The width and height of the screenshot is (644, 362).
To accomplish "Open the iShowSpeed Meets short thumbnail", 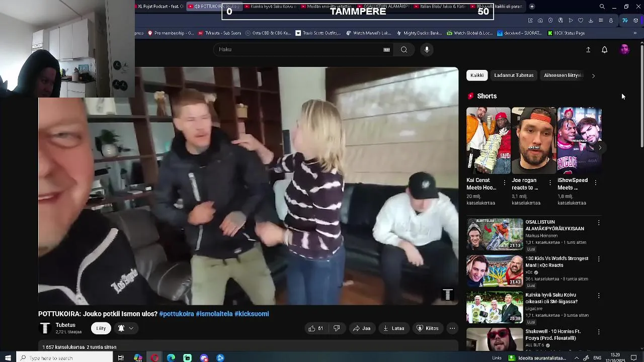I will tap(580, 140).
